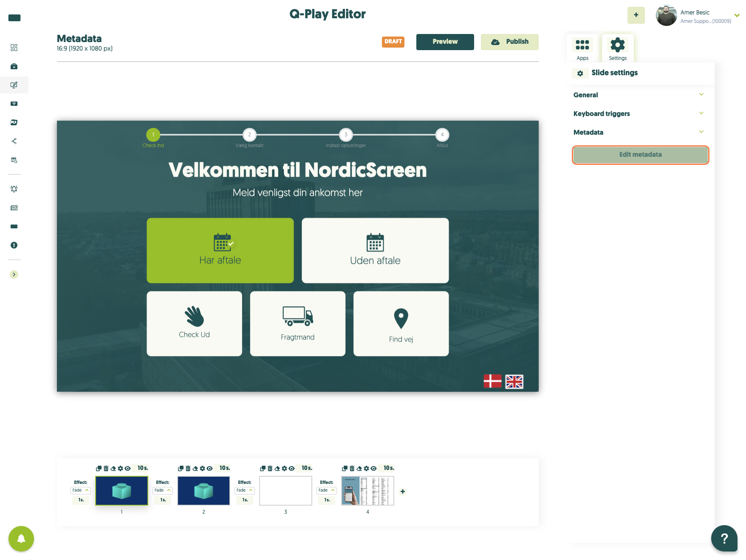Click the Har aftale tile
The width and height of the screenshot is (746, 560).
220,251
